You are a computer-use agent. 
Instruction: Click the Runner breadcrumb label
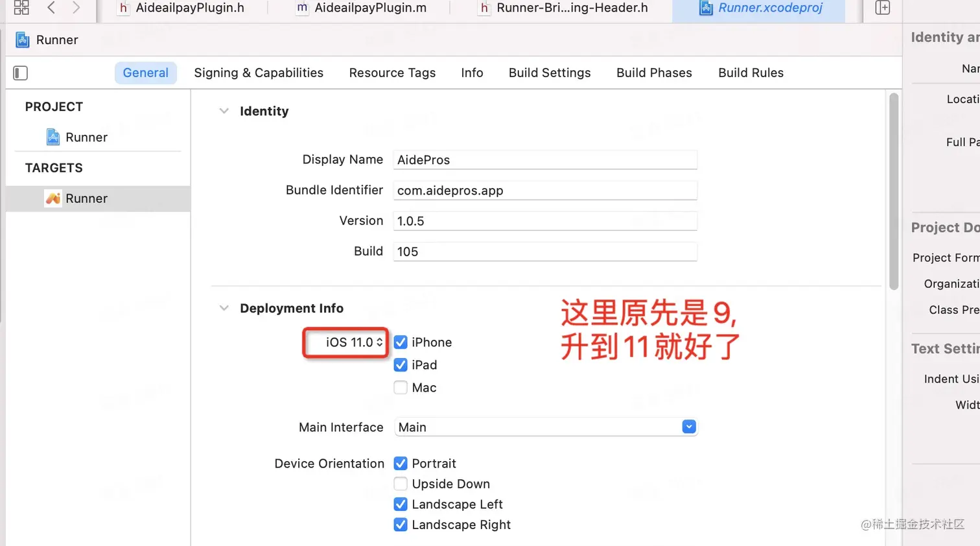[x=57, y=40]
